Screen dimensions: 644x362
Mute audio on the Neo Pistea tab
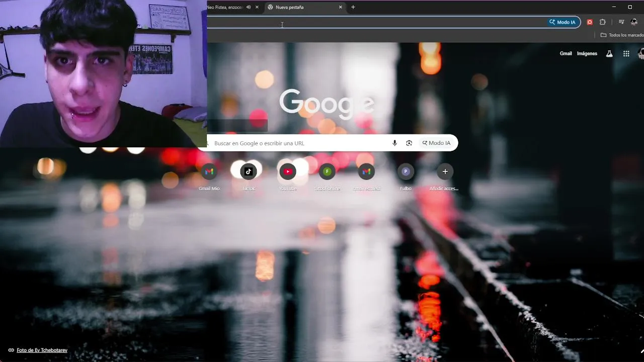pyautogui.click(x=249, y=8)
